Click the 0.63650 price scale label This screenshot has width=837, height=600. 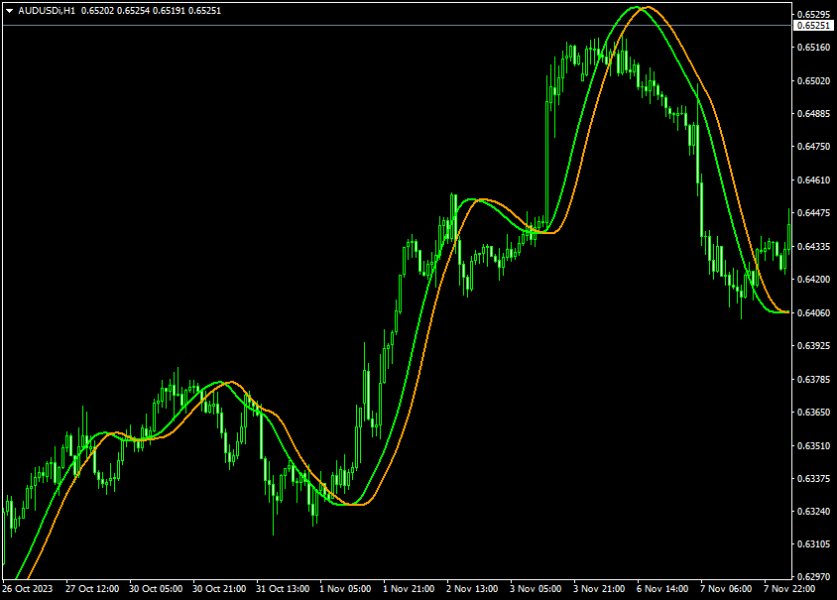814,412
